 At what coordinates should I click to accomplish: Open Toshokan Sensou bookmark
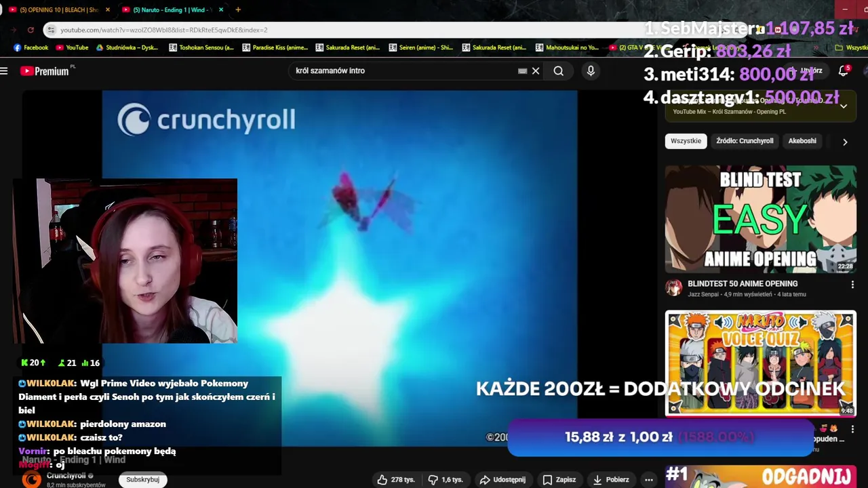coord(201,47)
